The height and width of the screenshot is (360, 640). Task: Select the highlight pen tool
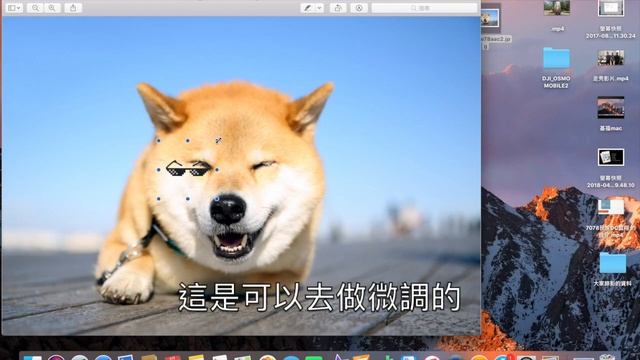307,8
